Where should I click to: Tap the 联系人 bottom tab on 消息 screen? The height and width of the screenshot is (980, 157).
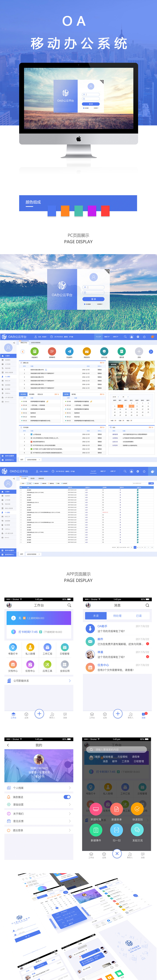(x=131, y=716)
